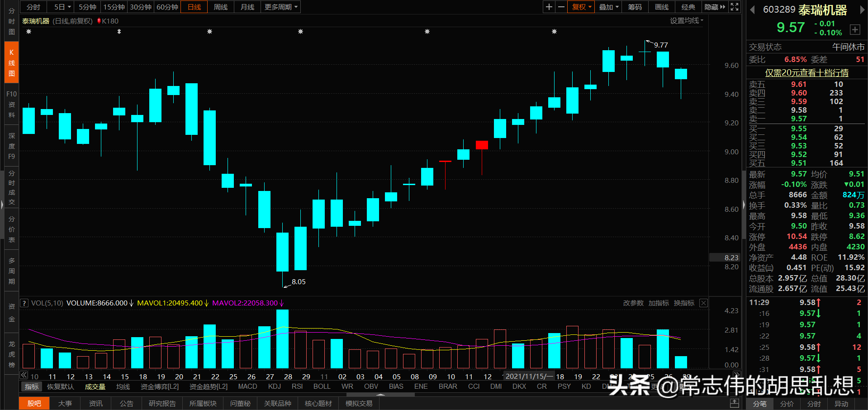Click the left scroll arrow on the chart scrollbar

tap(24, 375)
